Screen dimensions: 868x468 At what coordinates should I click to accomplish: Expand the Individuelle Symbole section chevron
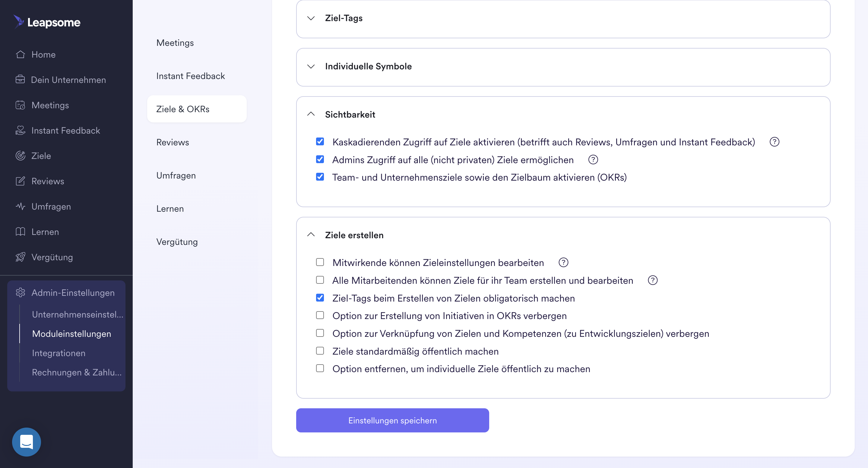[311, 66]
